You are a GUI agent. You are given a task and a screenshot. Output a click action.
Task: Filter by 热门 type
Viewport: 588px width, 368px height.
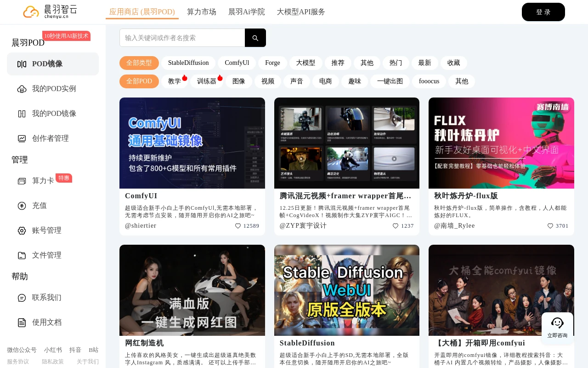[396, 63]
